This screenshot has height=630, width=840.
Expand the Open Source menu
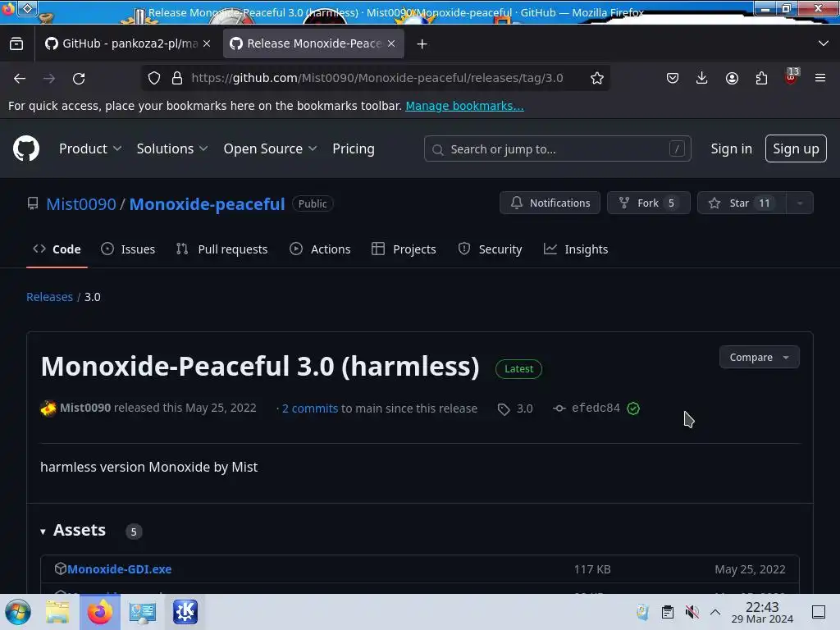270,148
